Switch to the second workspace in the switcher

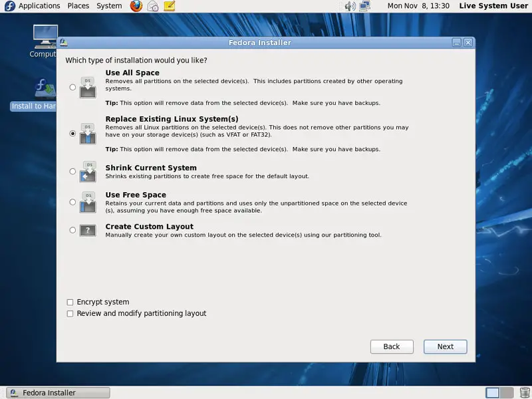click(x=506, y=392)
